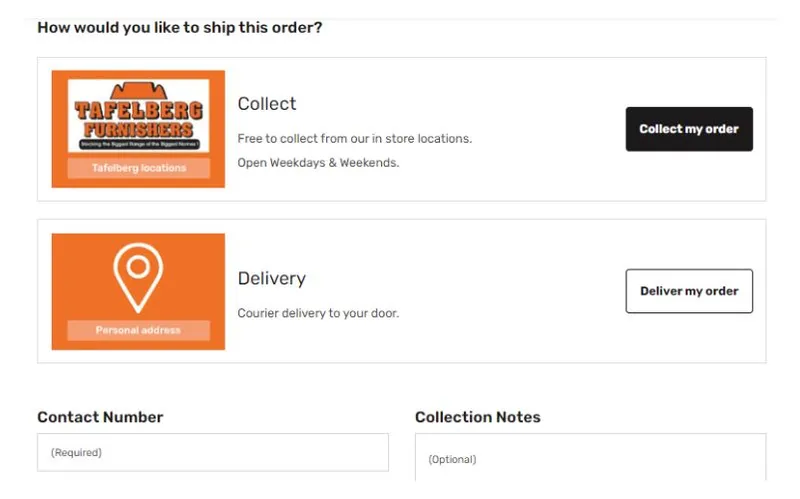
Task: Click the Collection Notes label
Action: tap(477, 417)
